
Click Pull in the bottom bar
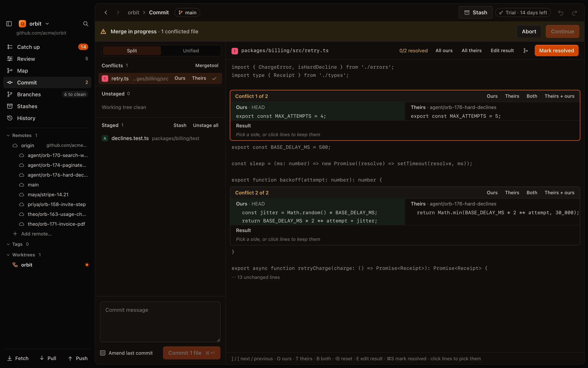[x=48, y=358]
